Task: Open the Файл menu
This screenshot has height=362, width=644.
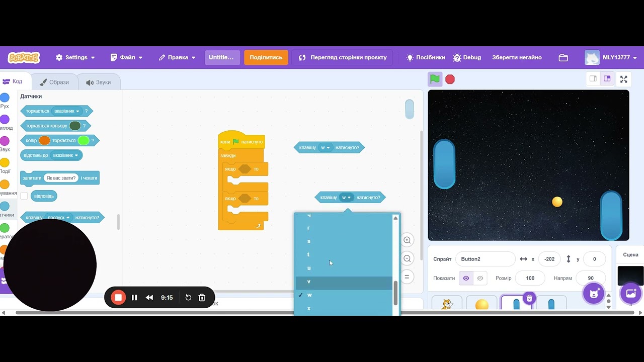Action: click(126, 57)
